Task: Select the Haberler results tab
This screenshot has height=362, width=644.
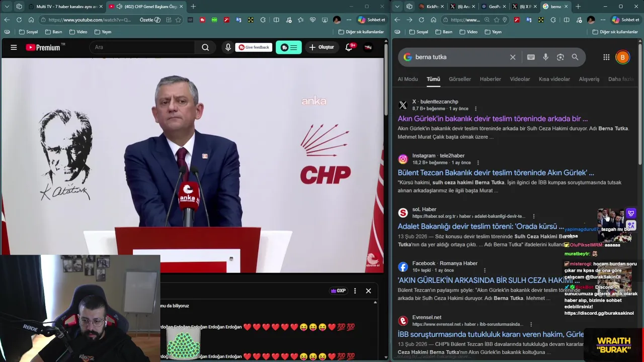Action: coord(490,79)
